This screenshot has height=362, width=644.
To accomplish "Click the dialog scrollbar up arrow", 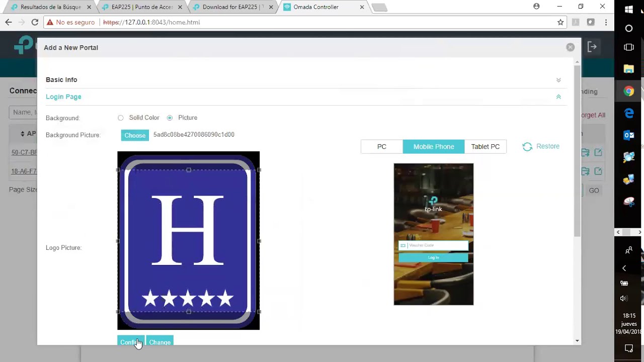I will pyautogui.click(x=577, y=61).
